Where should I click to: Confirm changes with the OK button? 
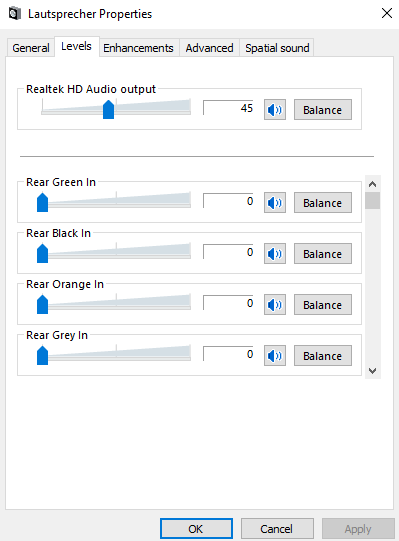tap(196, 529)
